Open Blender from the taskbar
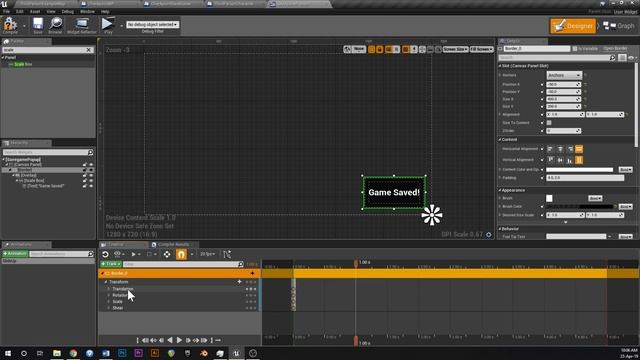The image size is (640, 360). pyautogui.click(x=204, y=353)
